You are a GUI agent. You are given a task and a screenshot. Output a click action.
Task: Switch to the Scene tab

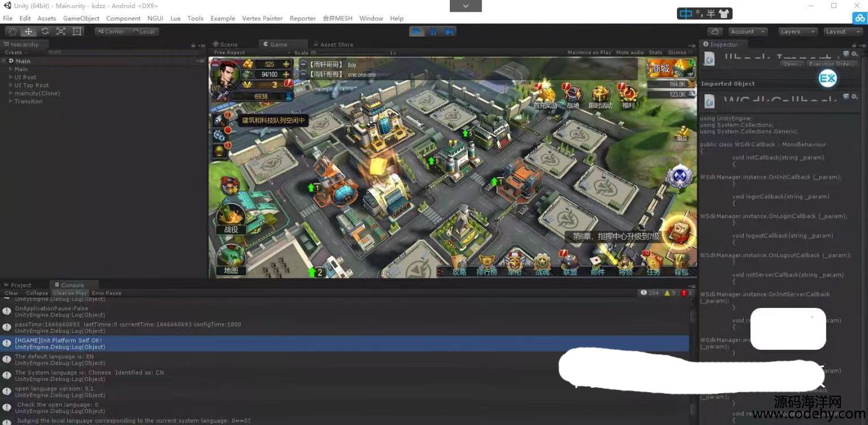[225, 45]
